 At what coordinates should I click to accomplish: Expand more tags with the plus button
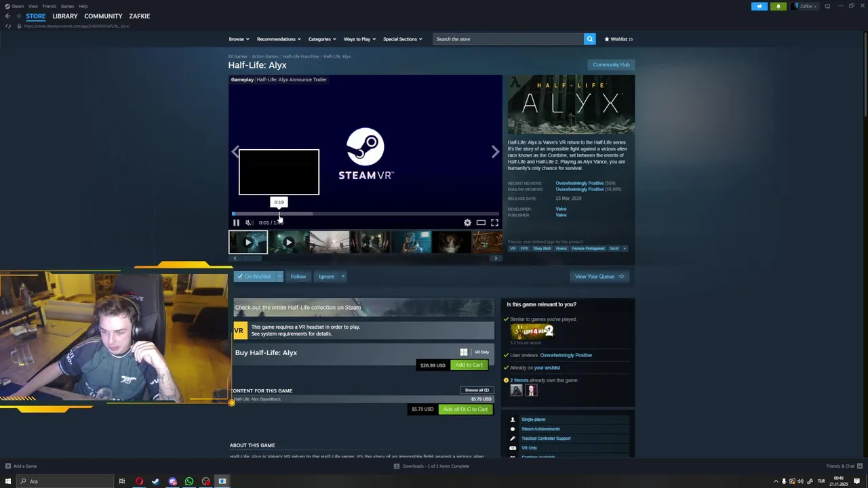[625, 249]
